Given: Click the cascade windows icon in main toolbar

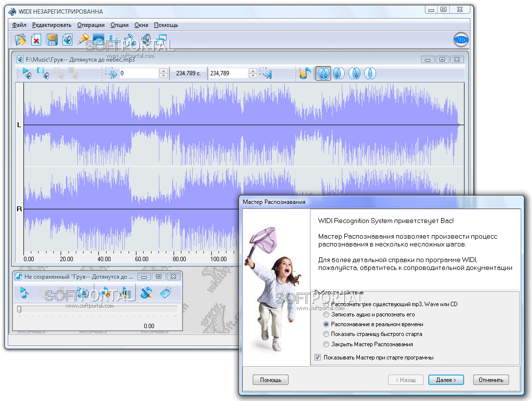Looking at the screenshot, I should click(x=162, y=40).
